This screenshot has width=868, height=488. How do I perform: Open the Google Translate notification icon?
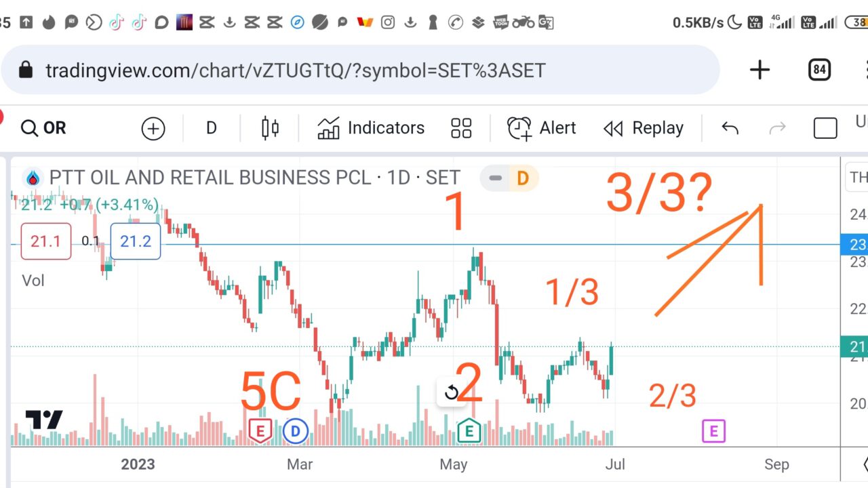coord(546,22)
